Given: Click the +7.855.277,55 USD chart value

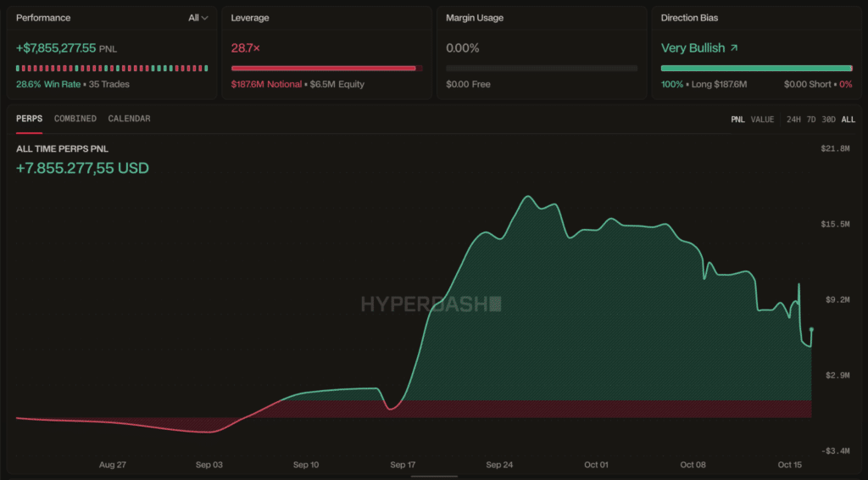Looking at the screenshot, I should (x=82, y=168).
